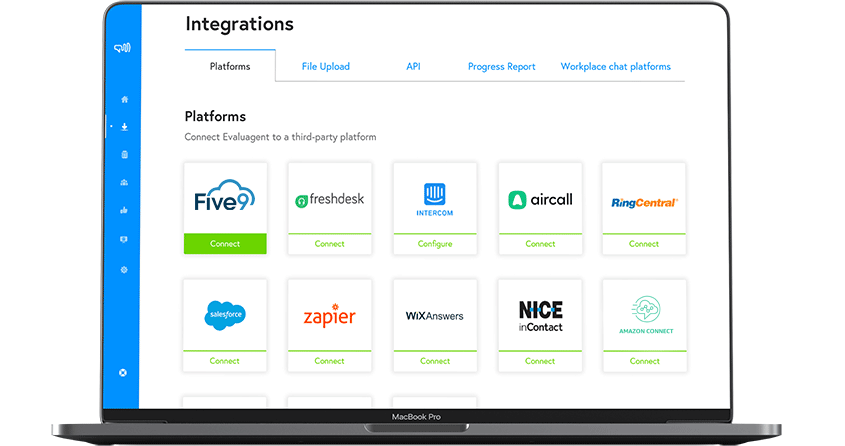This screenshot has height=446, width=845.
Task: Open the thumbs-up sidebar icon
Action: click(124, 210)
